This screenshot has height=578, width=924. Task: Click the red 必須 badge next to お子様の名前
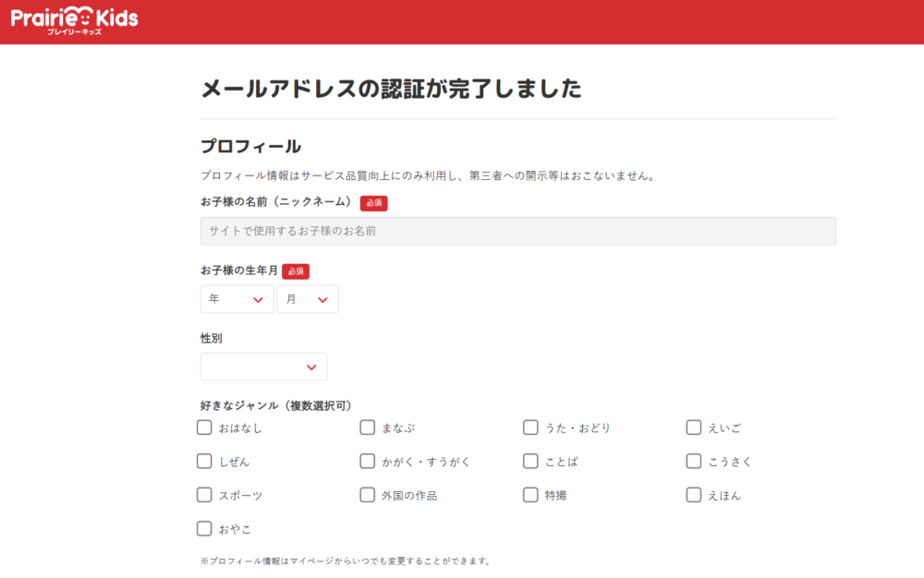pyautogui.click(x=373, y=202)
